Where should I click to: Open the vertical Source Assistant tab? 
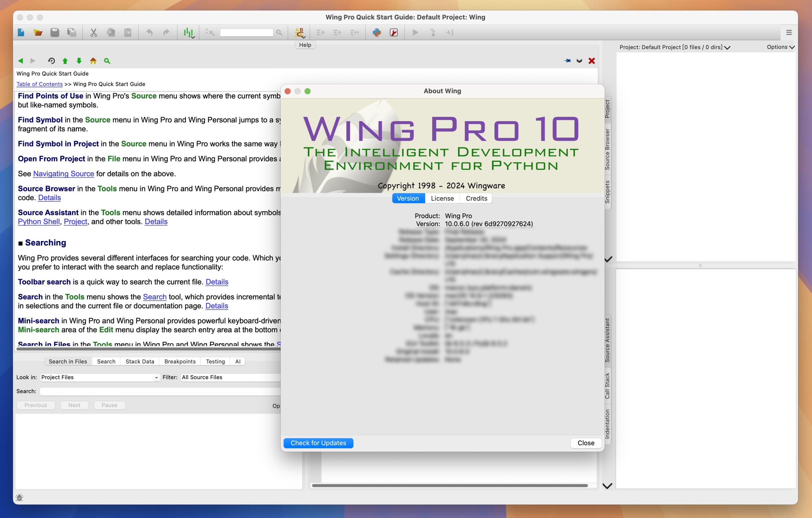[607, 340]
